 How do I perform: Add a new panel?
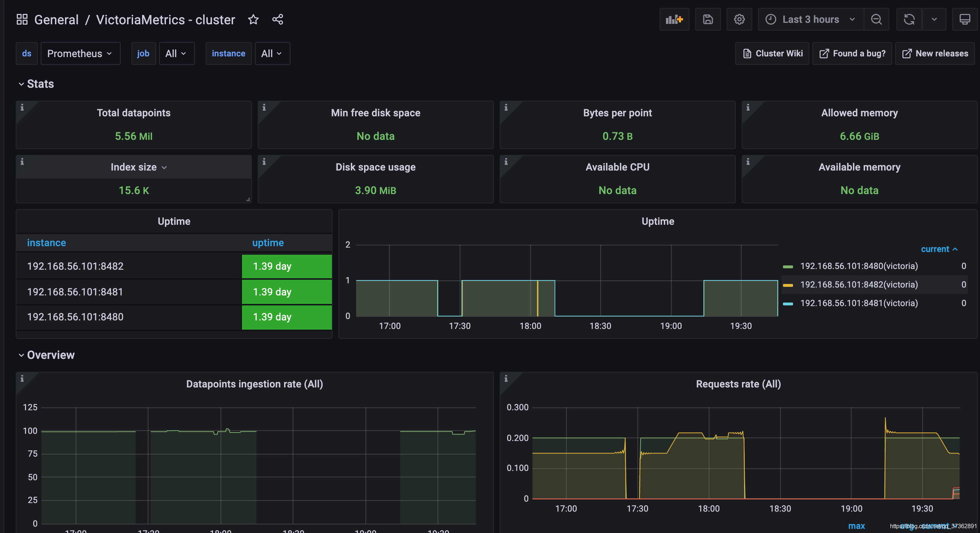tap(674, 19)
